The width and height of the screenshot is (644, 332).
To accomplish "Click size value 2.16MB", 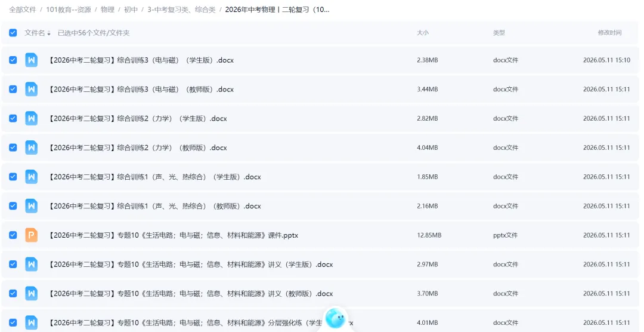I will 428,206.
